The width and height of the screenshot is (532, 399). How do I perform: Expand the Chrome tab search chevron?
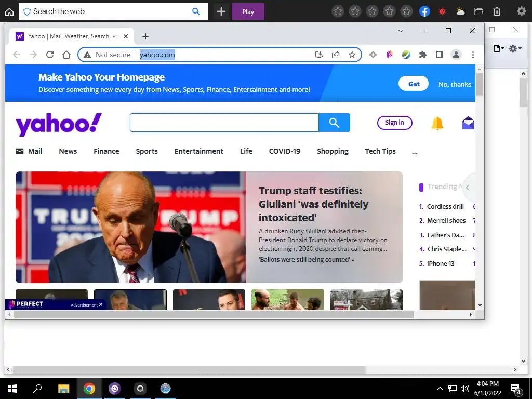(401, 31)
